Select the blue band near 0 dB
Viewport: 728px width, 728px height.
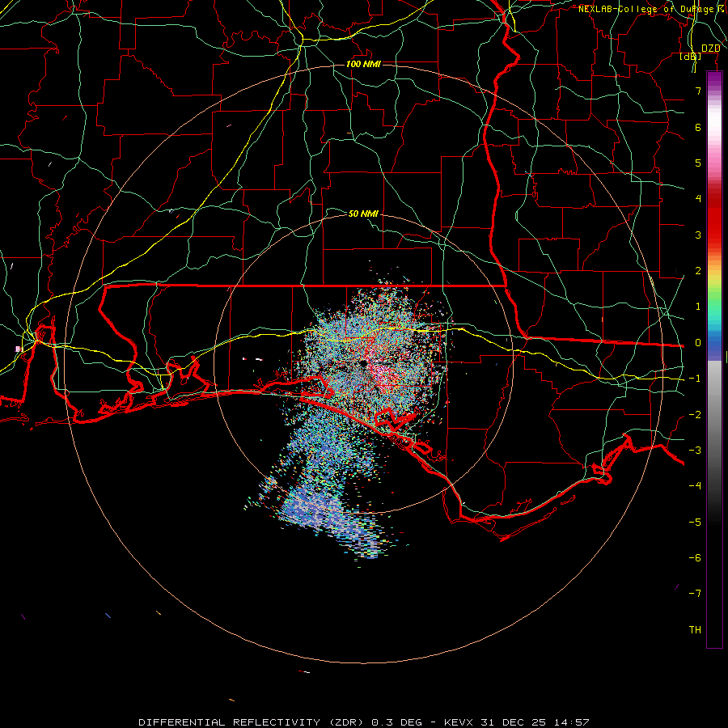click(714, 346)
